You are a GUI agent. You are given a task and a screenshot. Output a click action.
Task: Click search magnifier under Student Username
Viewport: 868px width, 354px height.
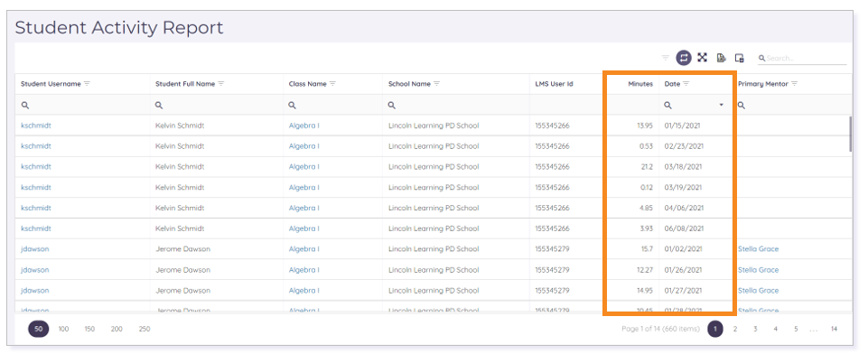(25, 105)
